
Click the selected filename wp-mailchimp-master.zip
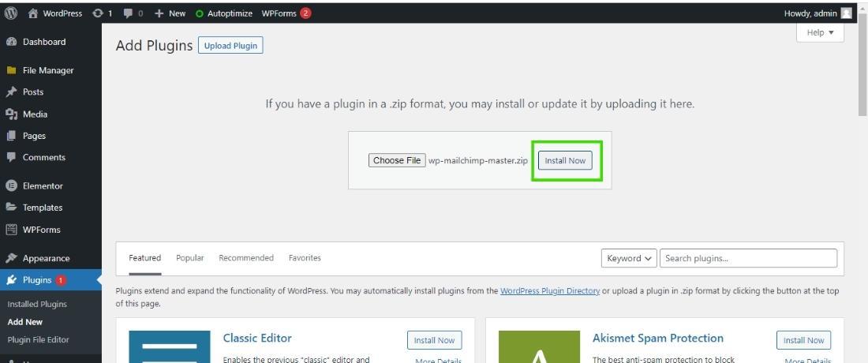coord(477,160)
